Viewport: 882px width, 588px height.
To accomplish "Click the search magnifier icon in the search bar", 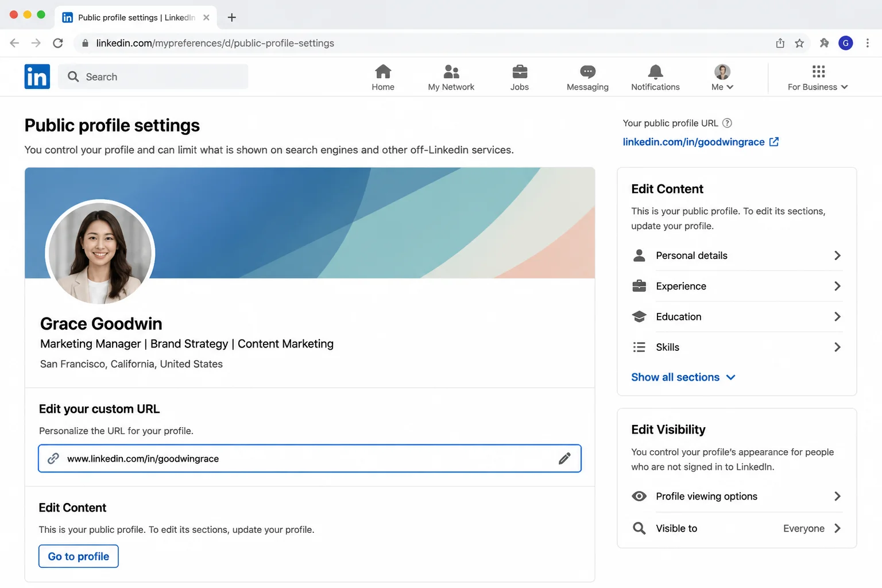I will click(73, 76).
